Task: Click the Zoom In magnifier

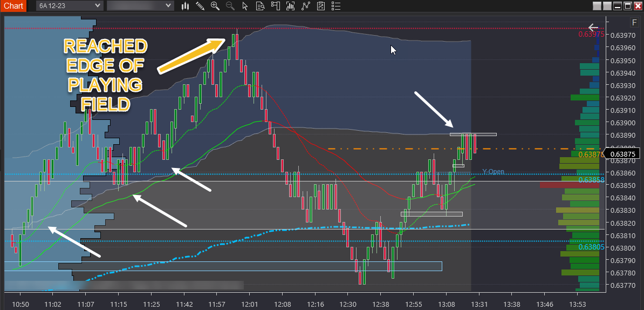Action: click(215, 6)
